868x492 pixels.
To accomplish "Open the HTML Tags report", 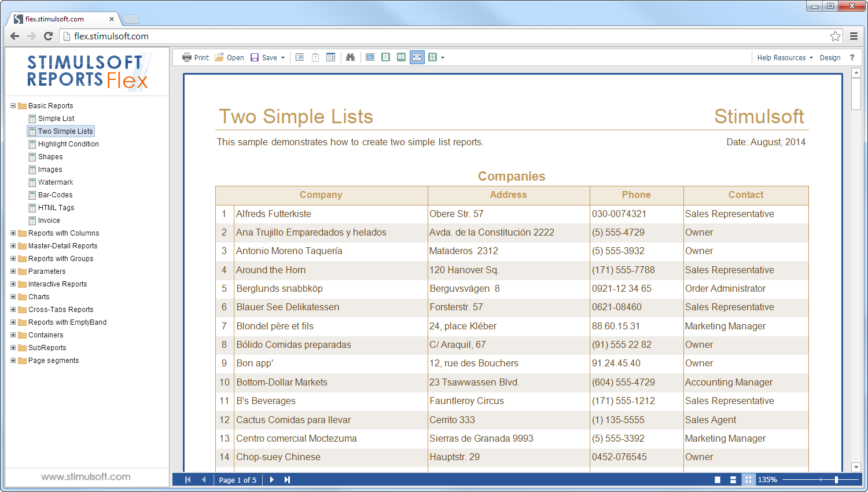I will pyautogui.click(x=52, y=208).
